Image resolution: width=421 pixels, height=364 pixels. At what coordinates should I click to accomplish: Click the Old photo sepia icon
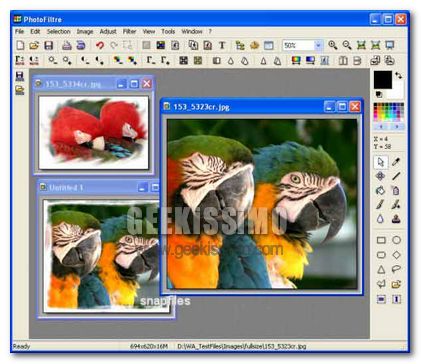pyautogui.click(x=198, y=60)
